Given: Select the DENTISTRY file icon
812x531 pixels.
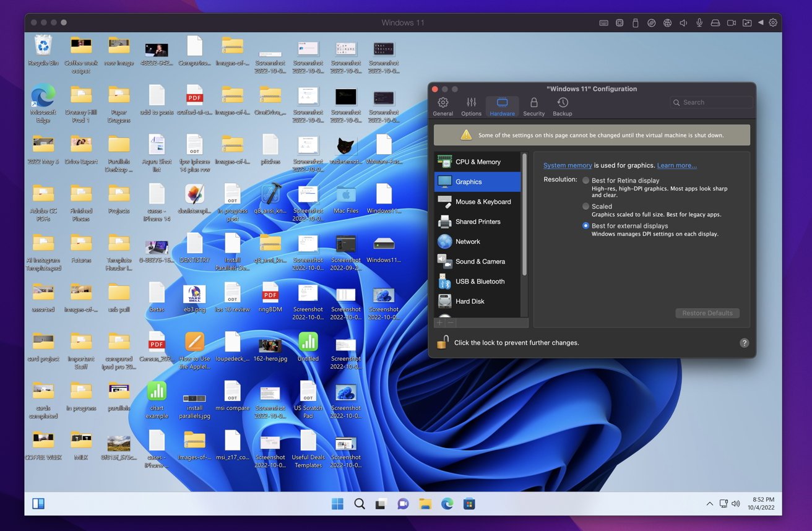Looking at the screenshot, I should tap(194, 248).
